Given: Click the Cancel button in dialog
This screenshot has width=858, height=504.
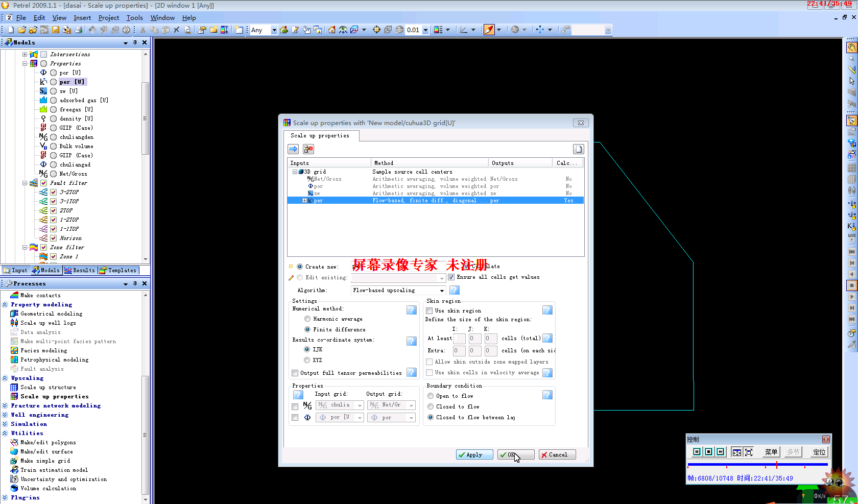Looking at the screenshot, I should click(x=557, y=454).
